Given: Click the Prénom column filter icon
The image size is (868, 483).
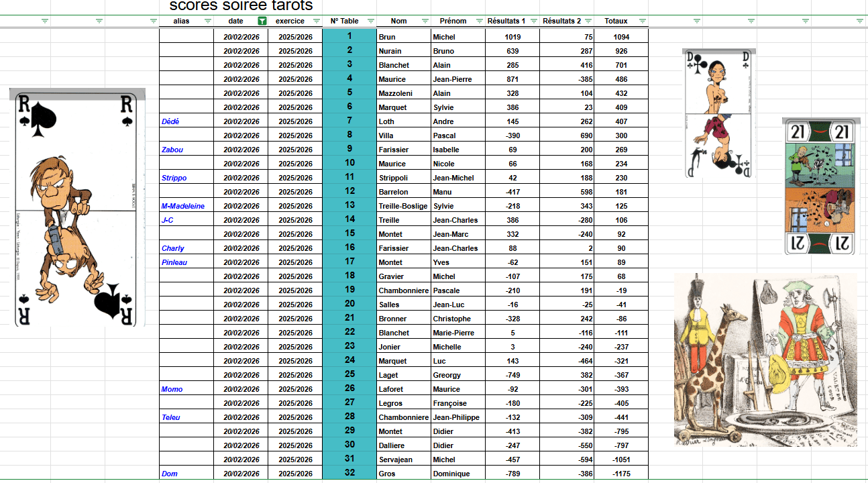Looking at the screenshot, I should [x=479, y=21].
